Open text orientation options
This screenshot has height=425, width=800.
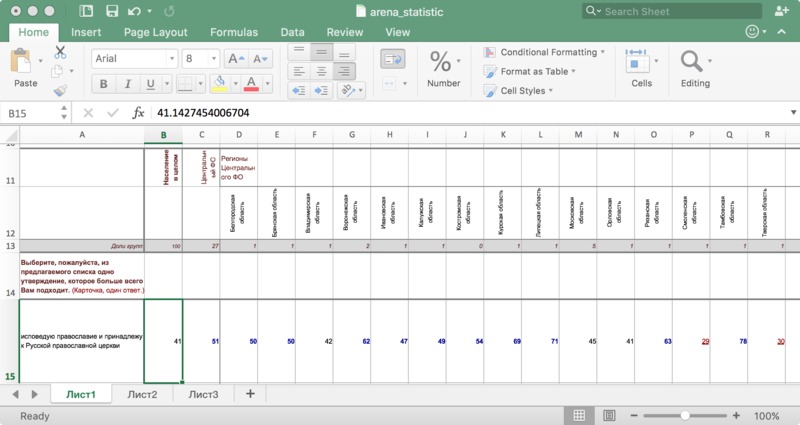pos(351,90)
